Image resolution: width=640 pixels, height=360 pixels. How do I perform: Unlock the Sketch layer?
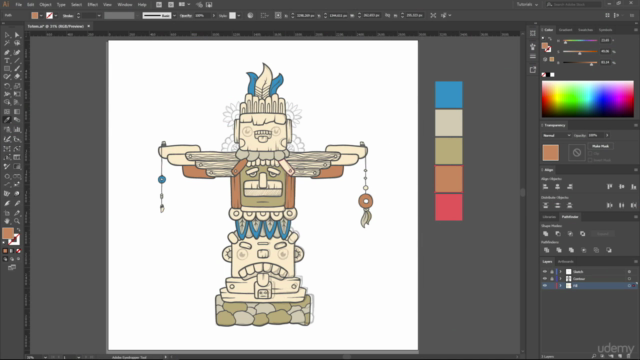coord(552,272)
